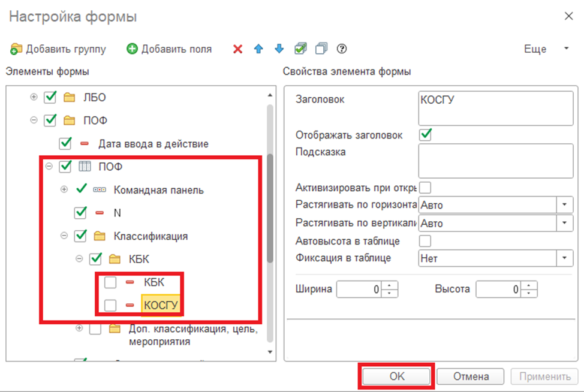Open Фиксация в таблице dropdown
Screen dimensions: 584x392
[565, 258]
